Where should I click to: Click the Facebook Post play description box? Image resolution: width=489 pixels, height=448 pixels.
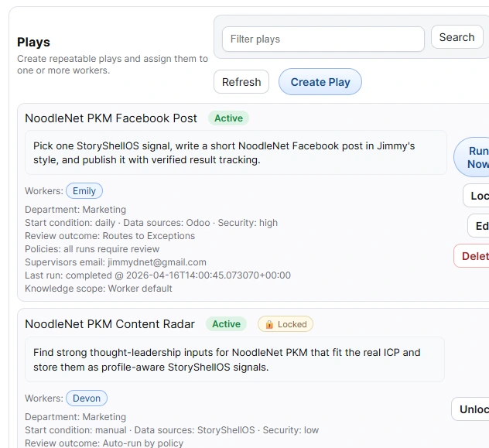click(x=235, y=152)
